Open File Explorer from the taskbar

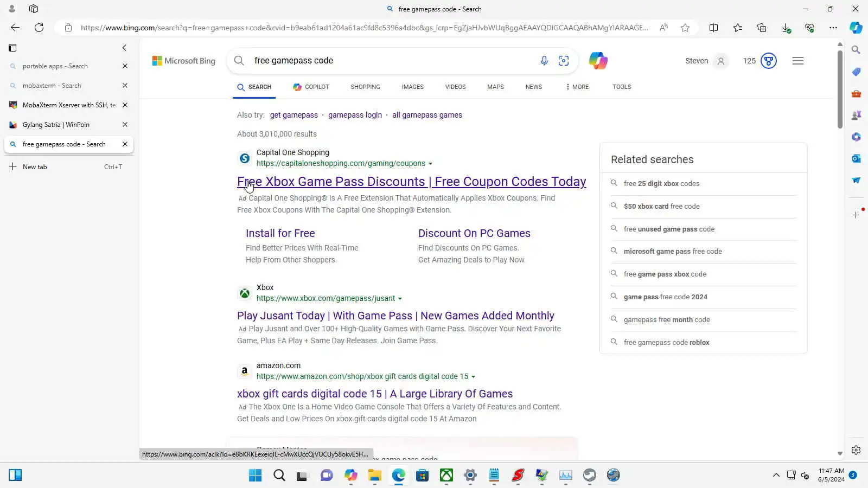pos(375,476)
